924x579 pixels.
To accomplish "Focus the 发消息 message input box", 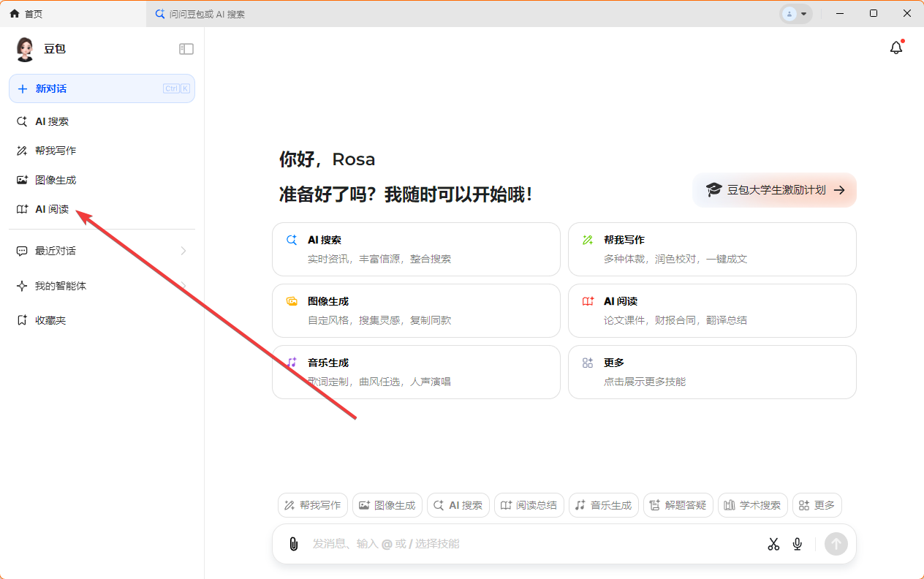I will (534, 544).
